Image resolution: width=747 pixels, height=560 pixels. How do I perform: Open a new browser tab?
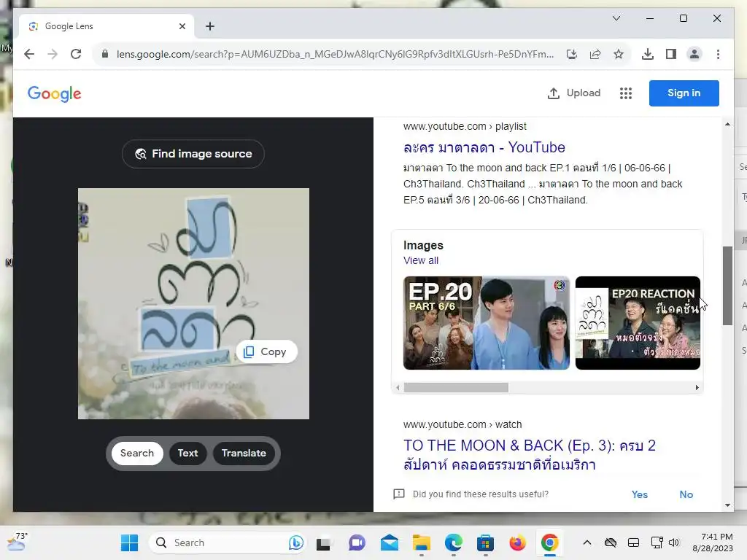[210, 26]
